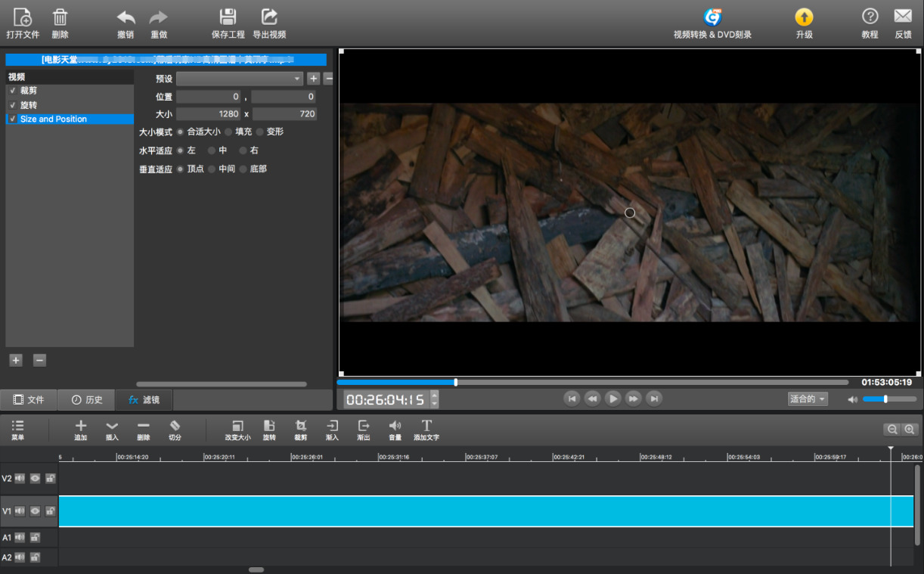Click the 导出视频 export video icon
Image resolution: width=924 pixels, height=574 pixels.
coord(269,17)
